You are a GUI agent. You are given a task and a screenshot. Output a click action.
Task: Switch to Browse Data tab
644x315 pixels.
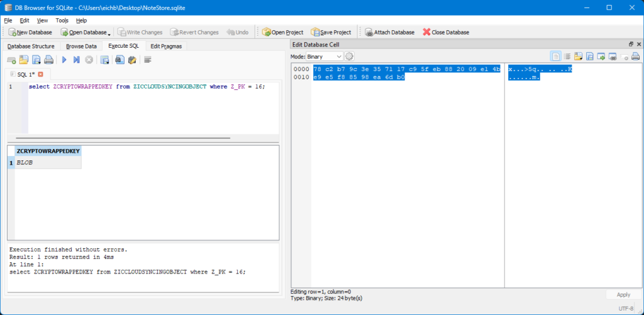point(81,47)
